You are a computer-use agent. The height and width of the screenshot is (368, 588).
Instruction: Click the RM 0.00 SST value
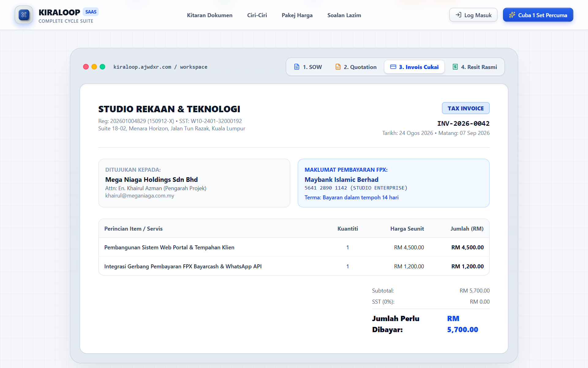[480, 302]
